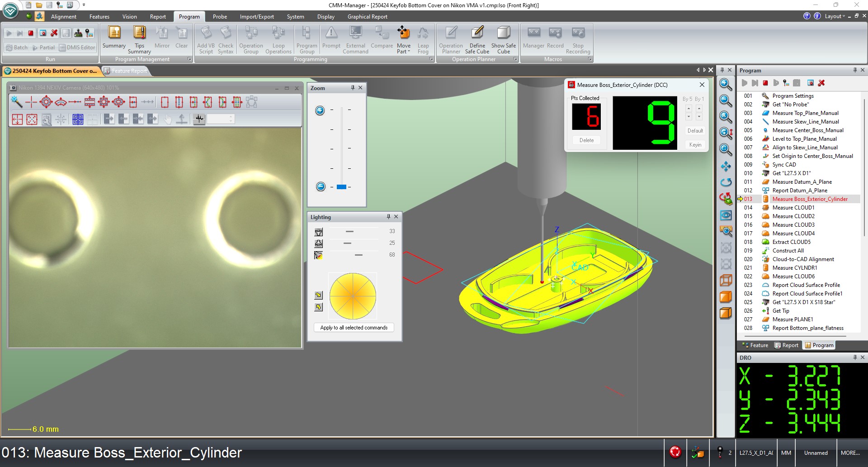The image size is (868, 467).
Task: Click the rotate view arrow icon
Action: tap(725, 182)
